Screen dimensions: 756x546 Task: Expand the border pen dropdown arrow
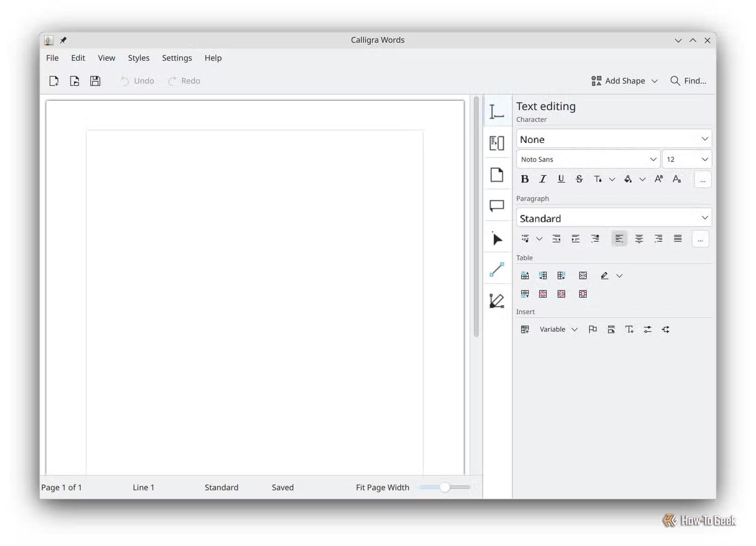click(x=619, y=276)
